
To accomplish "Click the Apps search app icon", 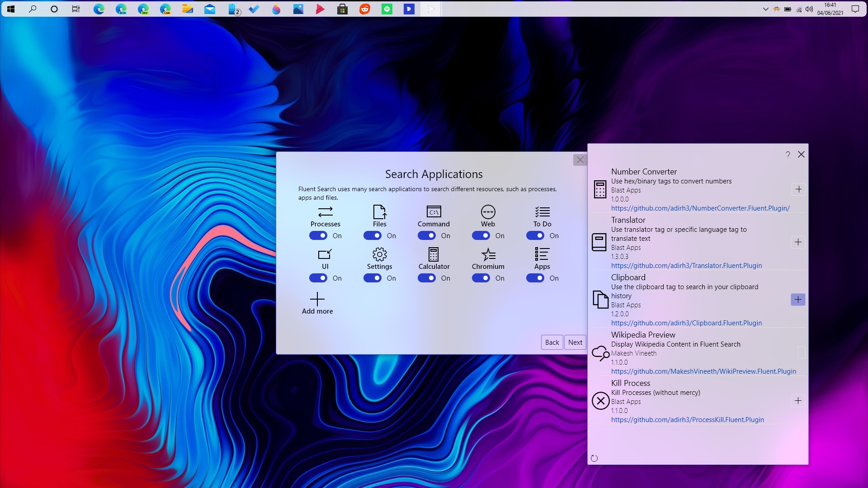I will pyautogui.click(x=542, y=254).
